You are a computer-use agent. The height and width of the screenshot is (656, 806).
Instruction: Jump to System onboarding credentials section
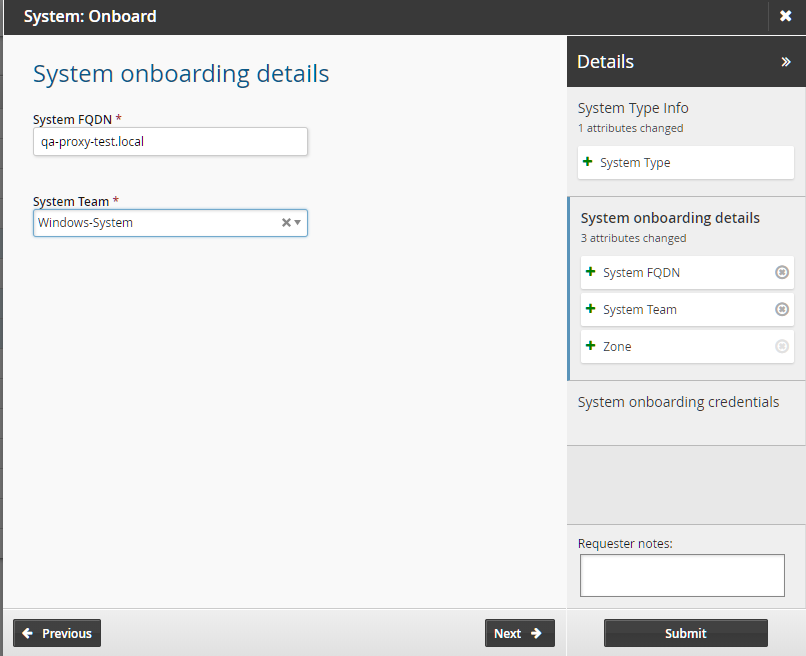[678, 402]
